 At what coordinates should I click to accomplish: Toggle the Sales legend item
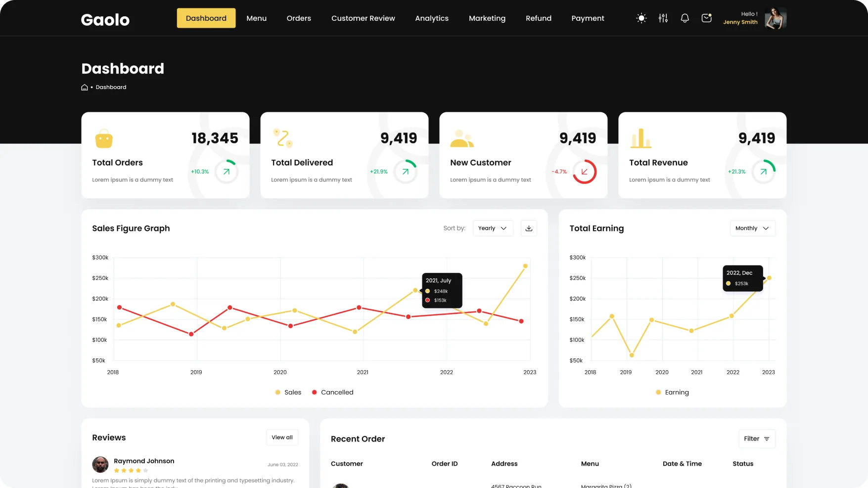[x=288, y=393]
